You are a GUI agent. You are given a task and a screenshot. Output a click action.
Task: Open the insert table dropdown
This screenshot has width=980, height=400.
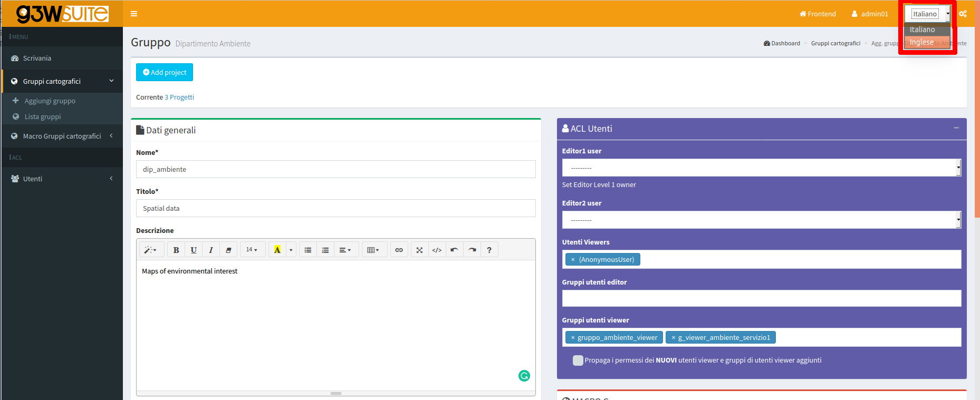374,250
